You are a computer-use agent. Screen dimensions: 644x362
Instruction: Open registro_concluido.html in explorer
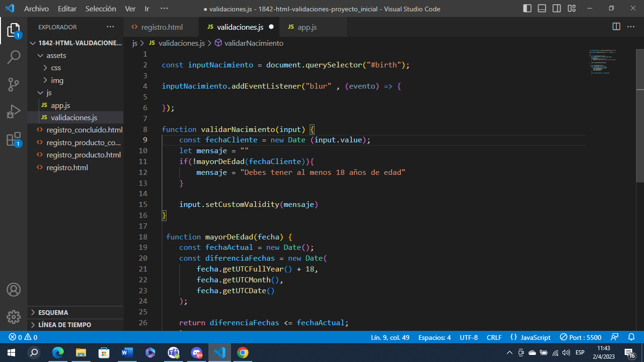(75, 130)
